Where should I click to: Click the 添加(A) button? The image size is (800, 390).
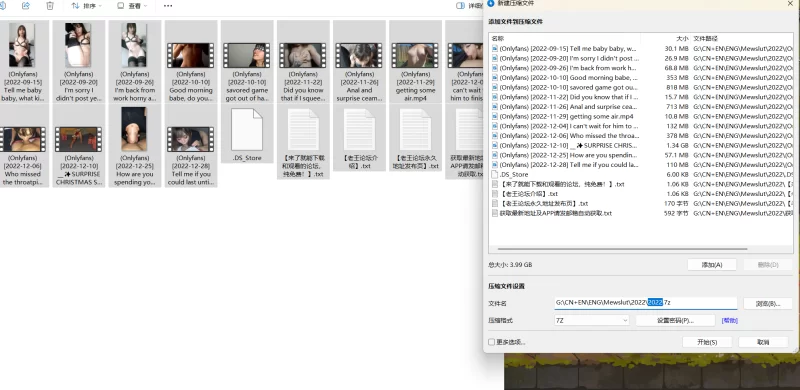712,265
